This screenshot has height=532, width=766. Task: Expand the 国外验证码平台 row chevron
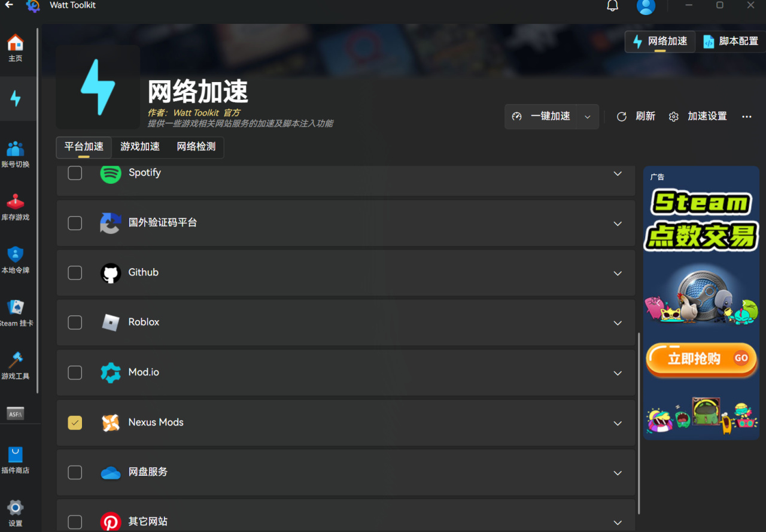[618, 223]
